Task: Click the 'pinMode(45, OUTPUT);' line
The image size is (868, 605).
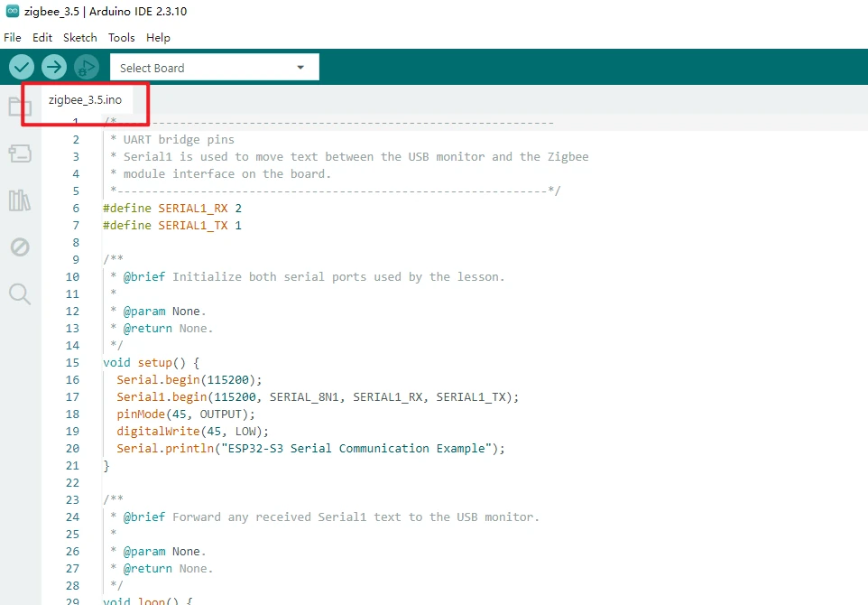Action: click(x=186, y=414)
